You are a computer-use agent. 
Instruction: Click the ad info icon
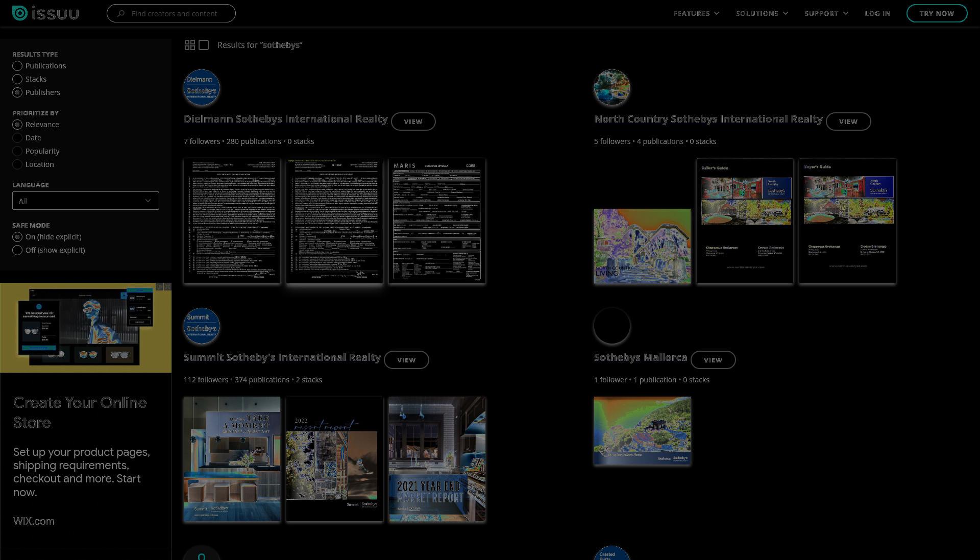coord(160,287)
